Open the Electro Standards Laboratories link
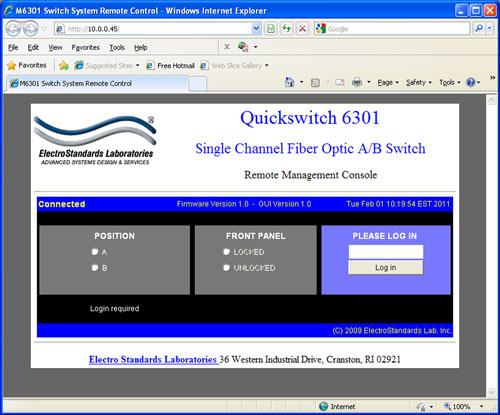This screenshot has width=500, height=415. (153, 359)
